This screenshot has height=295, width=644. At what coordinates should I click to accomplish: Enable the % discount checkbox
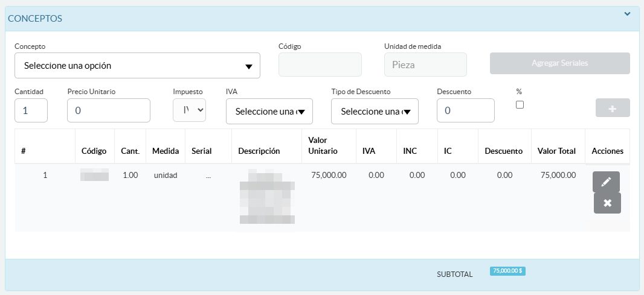pos(520,104)
